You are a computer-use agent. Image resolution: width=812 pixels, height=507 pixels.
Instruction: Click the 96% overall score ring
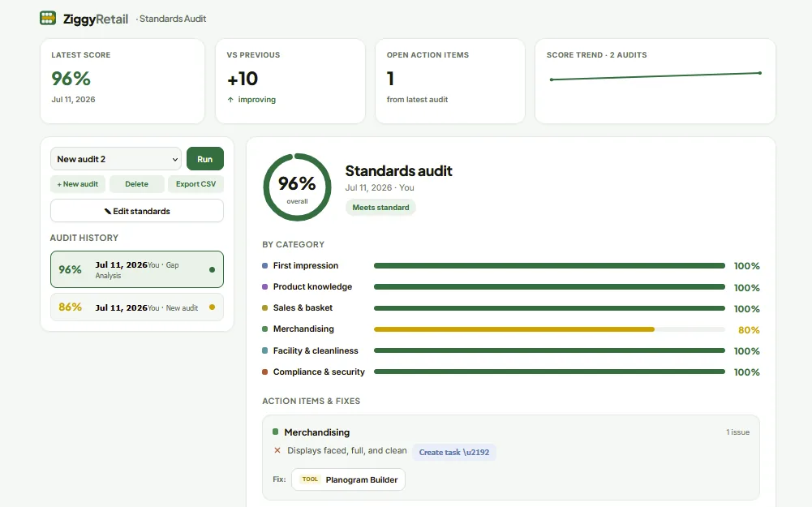coord(297,187)
